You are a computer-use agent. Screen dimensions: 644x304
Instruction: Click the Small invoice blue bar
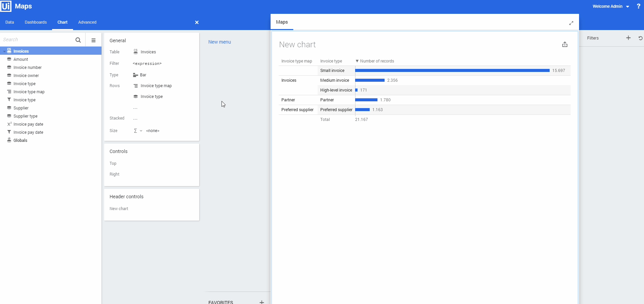pos(452,71)
